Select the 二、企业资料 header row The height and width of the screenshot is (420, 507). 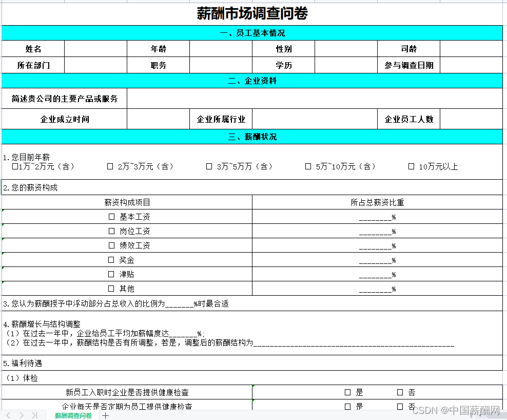(x=252, y=81)
